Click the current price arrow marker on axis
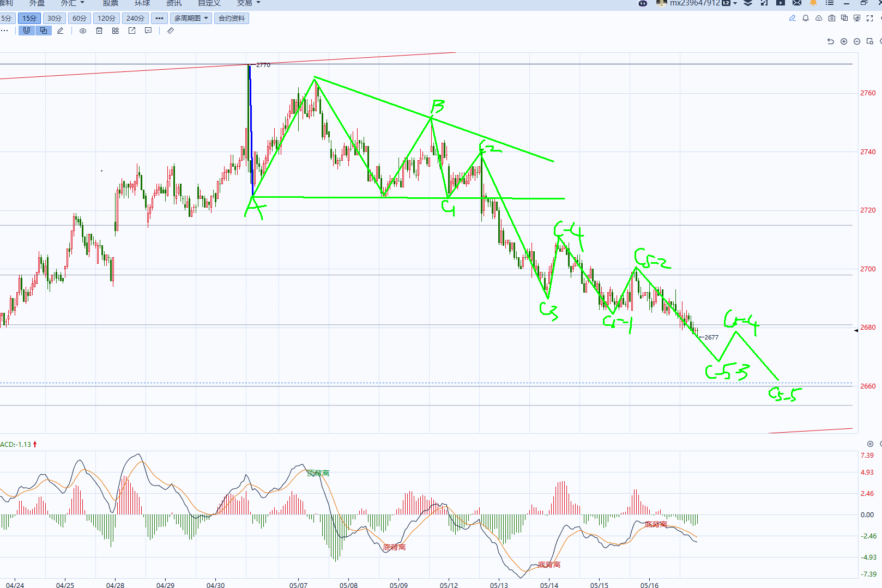Screen dimensions: 882x588 pos(856,330)
